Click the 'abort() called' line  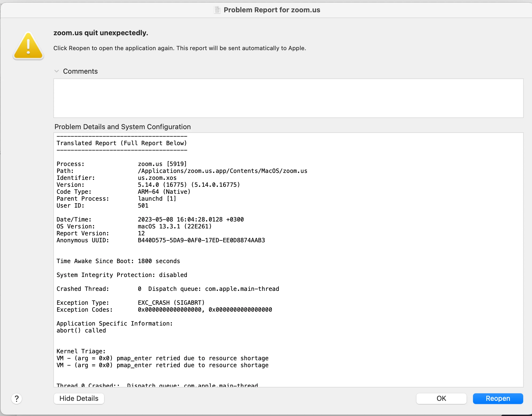[x=81, y=331]
